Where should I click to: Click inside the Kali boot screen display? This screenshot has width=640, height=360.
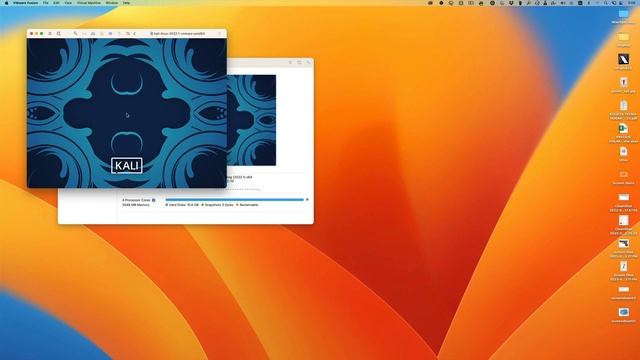click(x=127, y=113)
